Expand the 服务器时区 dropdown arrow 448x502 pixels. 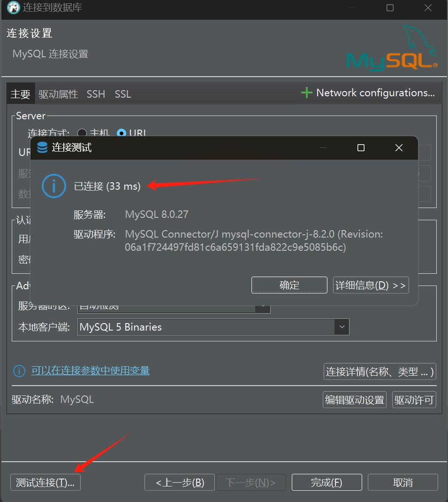click(263, 307)
